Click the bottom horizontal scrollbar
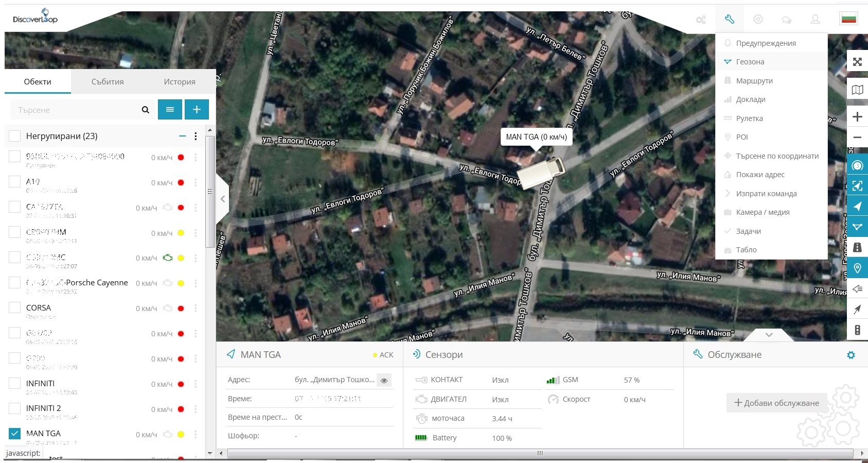Screen dimensions: 868x463 click(x=540, y=453)
